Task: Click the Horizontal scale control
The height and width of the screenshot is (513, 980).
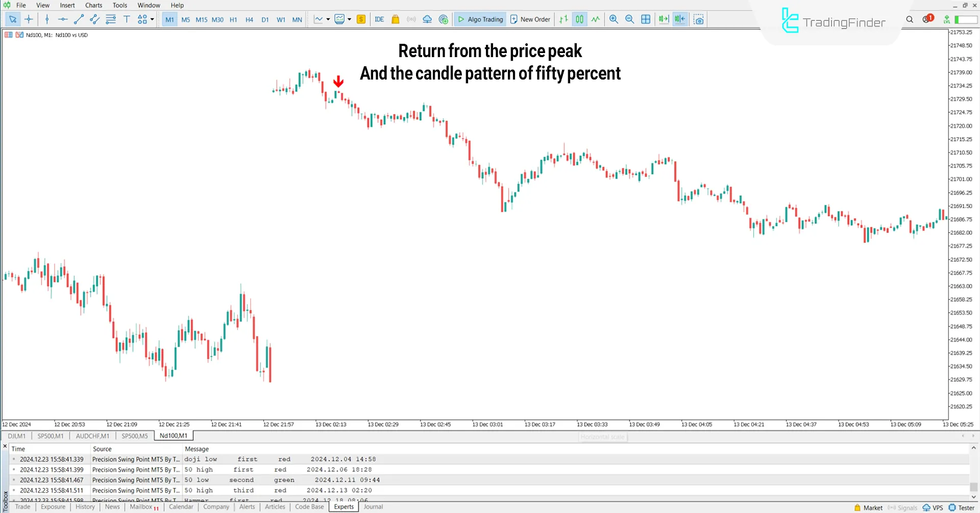Action: [602, 437]
